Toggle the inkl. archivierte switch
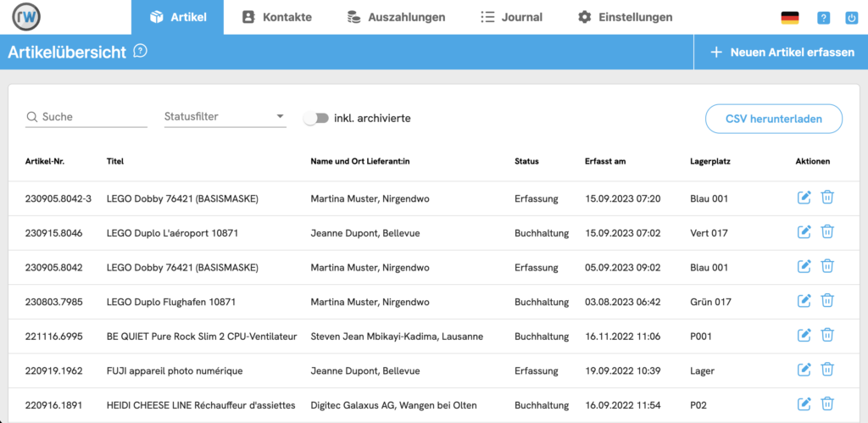This screenshot has height=423, width=868. coord(316,119)
